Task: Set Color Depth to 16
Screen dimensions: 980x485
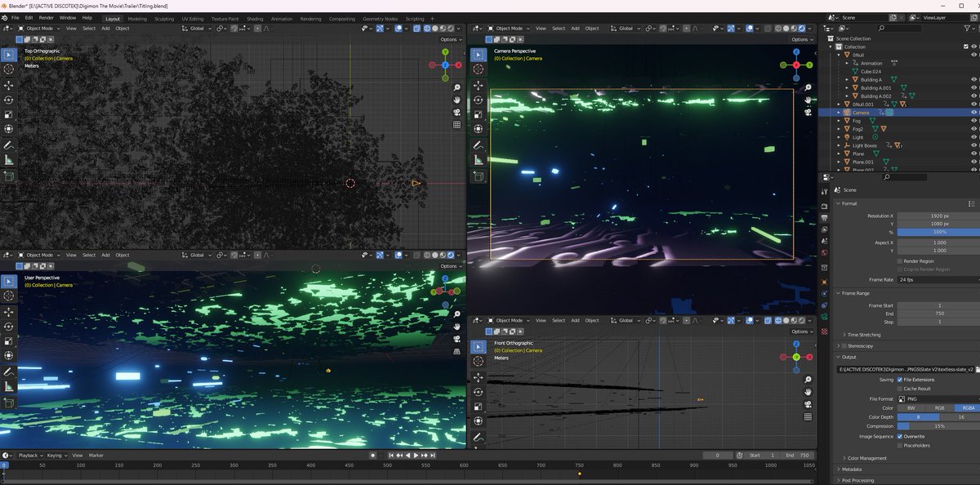Action: coord(961,416)
